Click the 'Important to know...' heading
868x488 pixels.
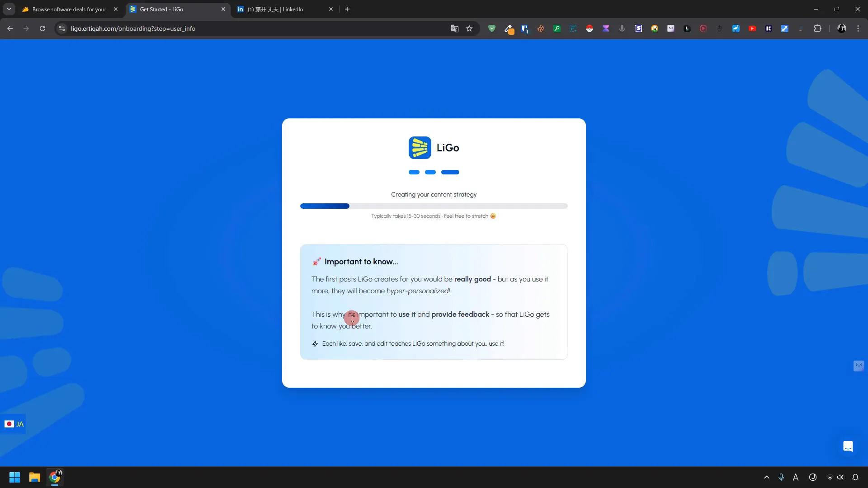(361, 262)
